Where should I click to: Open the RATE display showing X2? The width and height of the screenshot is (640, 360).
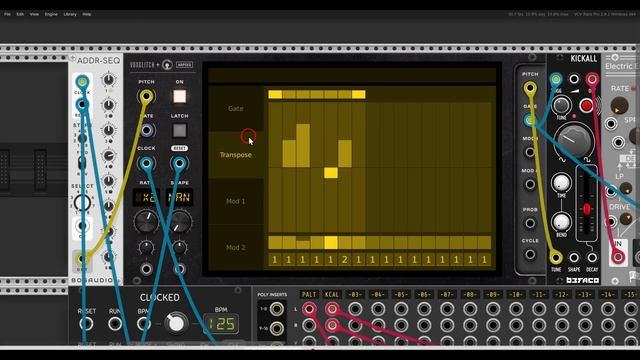(146, 198)
